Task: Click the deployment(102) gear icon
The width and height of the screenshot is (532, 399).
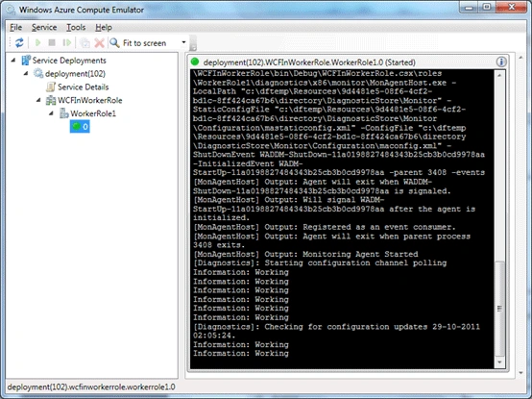Action: point(38,73)
